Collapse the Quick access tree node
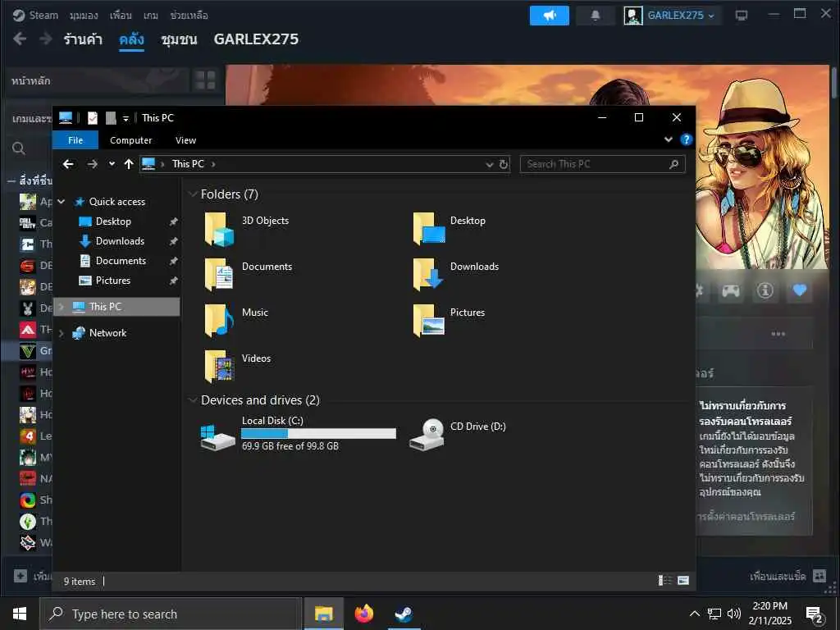The height and width of the screenshot is (630, 840). (61, 202)
